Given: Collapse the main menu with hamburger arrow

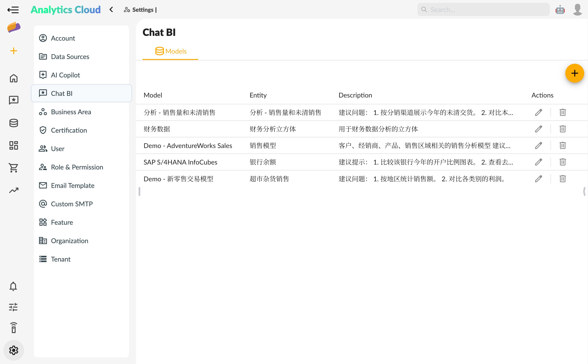Looking at the screenshot, I should 13,10.
